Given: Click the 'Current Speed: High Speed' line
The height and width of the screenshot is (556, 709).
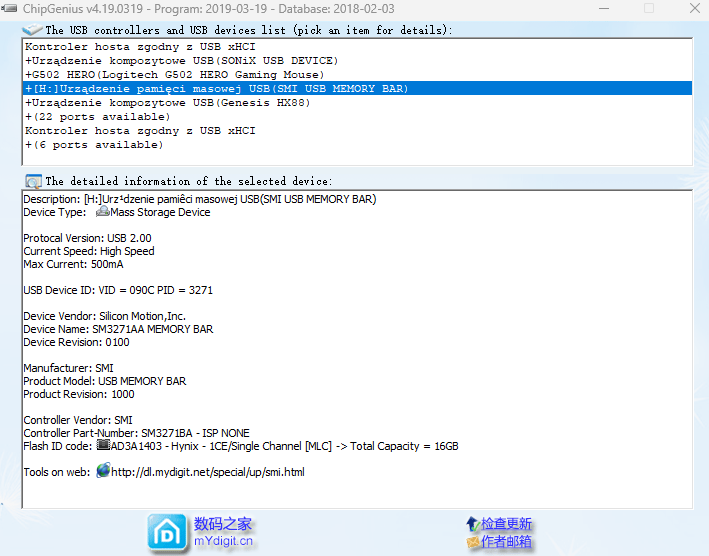Looking at the screenshot, I should pos(89,251).
